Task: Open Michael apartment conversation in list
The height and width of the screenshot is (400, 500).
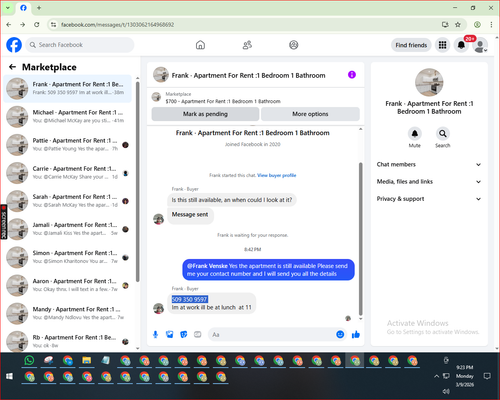Action: coord(68,117)
